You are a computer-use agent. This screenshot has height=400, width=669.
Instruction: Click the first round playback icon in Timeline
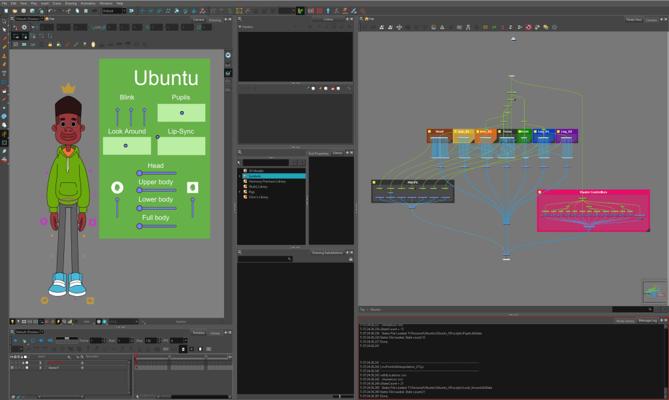pos(15,340)
